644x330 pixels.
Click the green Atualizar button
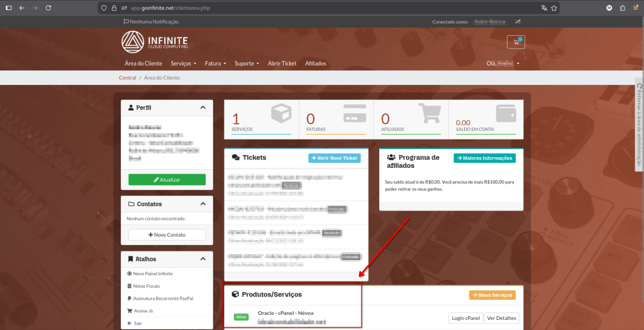(x=167, y=180)
